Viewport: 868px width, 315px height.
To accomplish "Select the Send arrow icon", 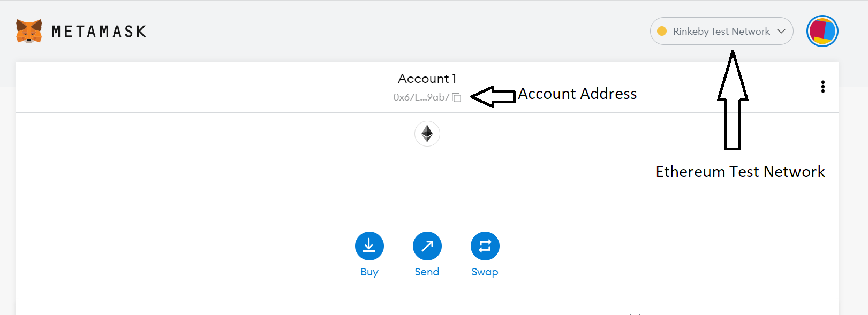I will [x=427, y=245].
